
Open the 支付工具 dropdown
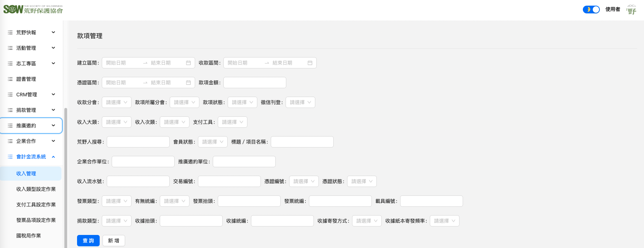pyautogui.click(x=233, y=122)
